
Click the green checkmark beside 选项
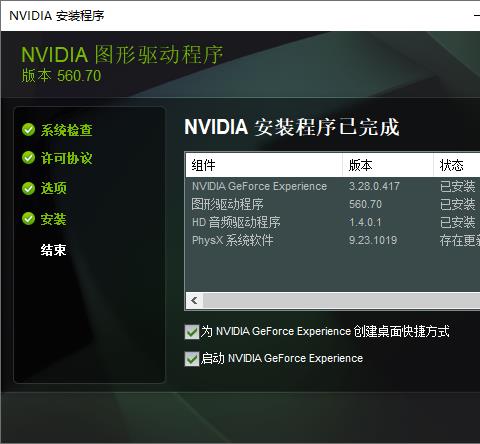(28, 188)
